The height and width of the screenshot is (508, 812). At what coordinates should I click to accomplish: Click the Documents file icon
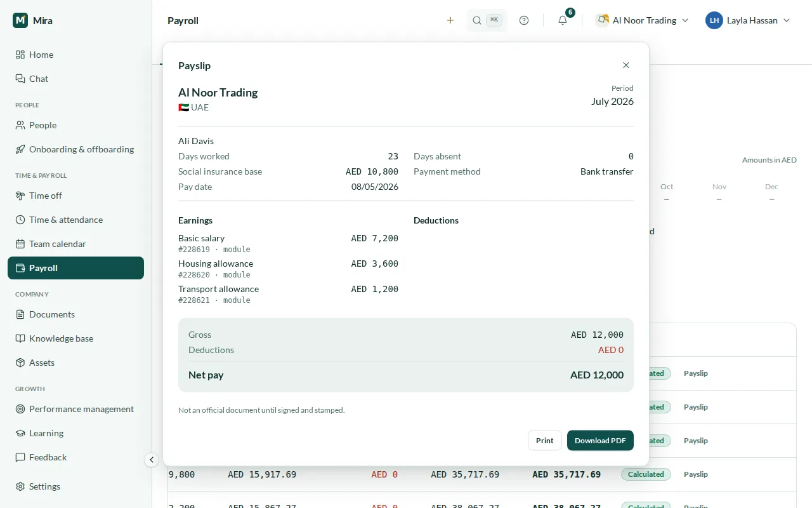[x=20, y=314]
